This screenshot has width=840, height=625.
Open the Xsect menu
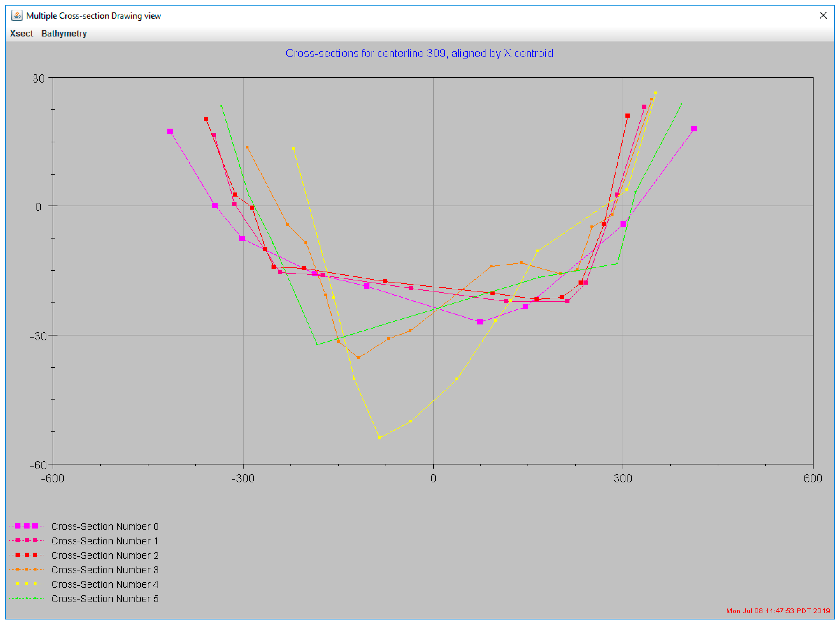(21, 33)
